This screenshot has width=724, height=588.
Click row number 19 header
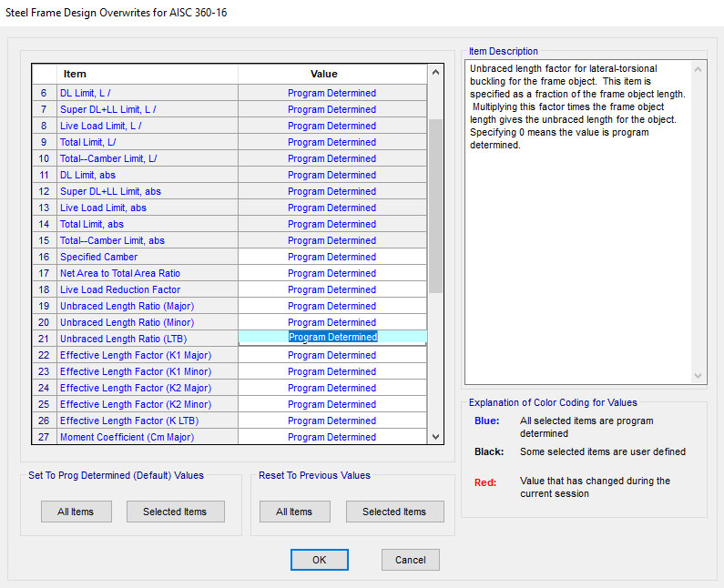[45, 306]
